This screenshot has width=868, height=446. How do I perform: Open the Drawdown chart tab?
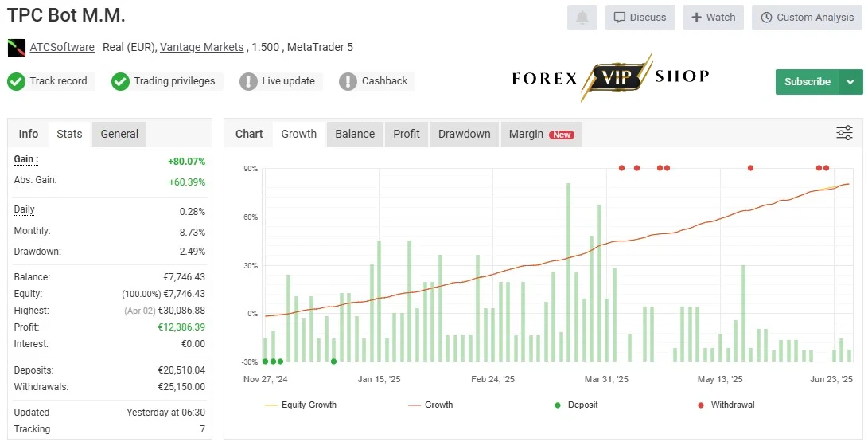pyautogui.click(x=465, y=134)
